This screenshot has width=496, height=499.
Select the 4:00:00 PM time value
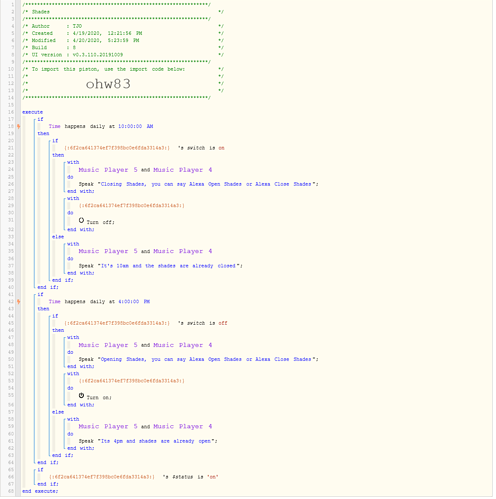134,302
